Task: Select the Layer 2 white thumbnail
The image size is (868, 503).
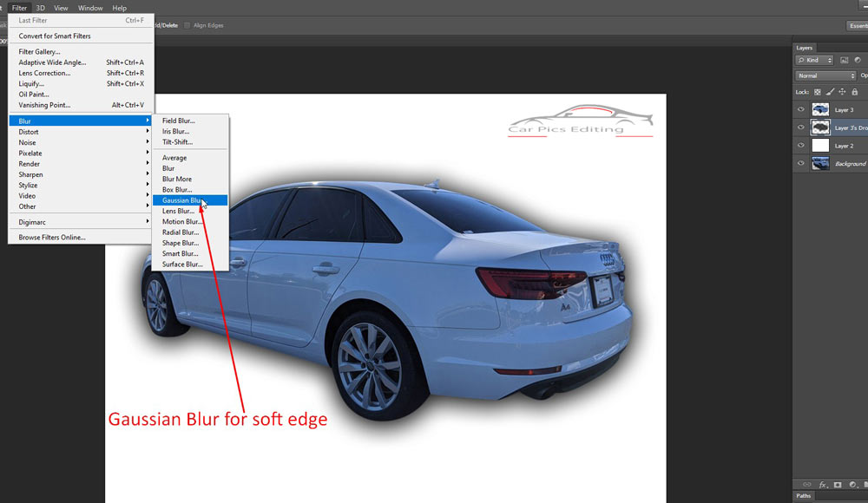Action: [x=820, y=146]
